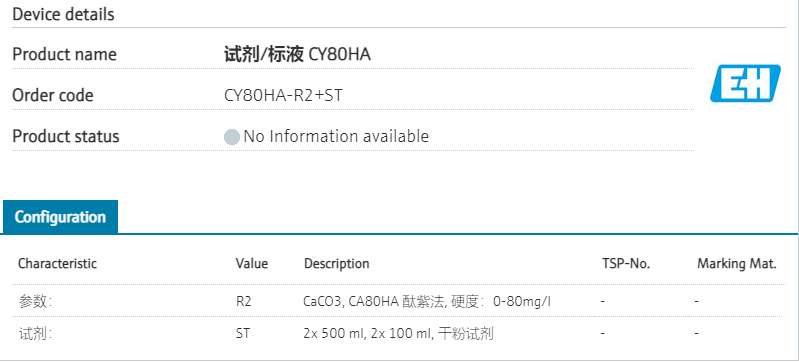This screenshot has height=363, width=799.
Task: Click the R2 value cell
Action: 244,301
